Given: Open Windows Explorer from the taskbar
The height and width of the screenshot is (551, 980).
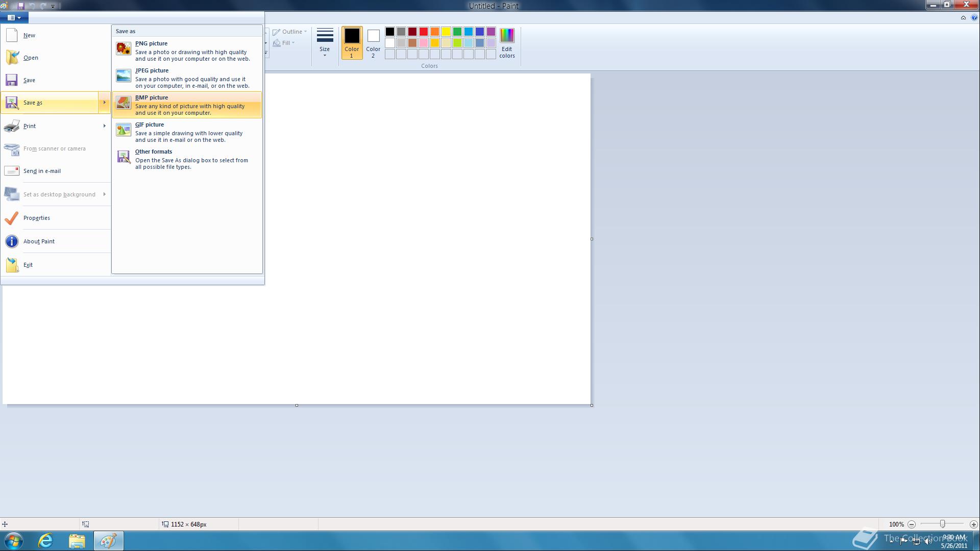Looking at the screenshot, I should tap(77, 541).
